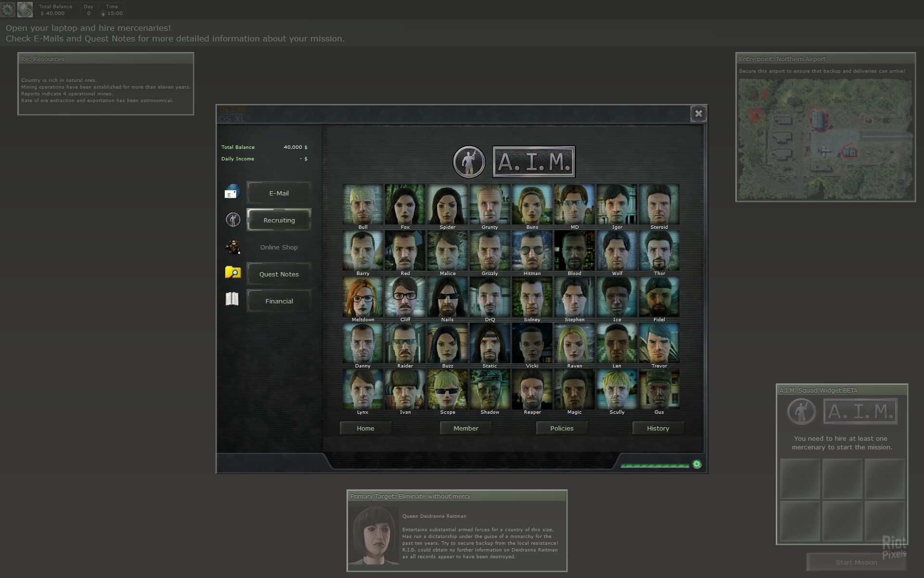Screen dimensions: 924x578
Task: Click the green gear in laptop corner
Action: point(697,464)
